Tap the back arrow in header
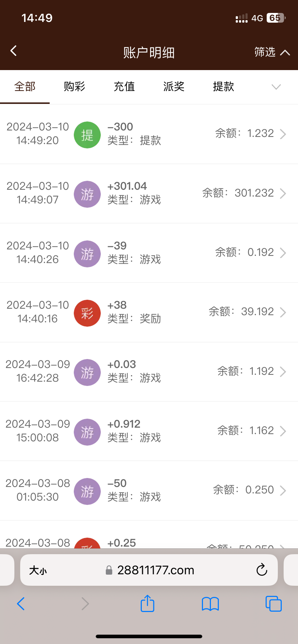Screen dimensions: 298x644 (14, 51)
